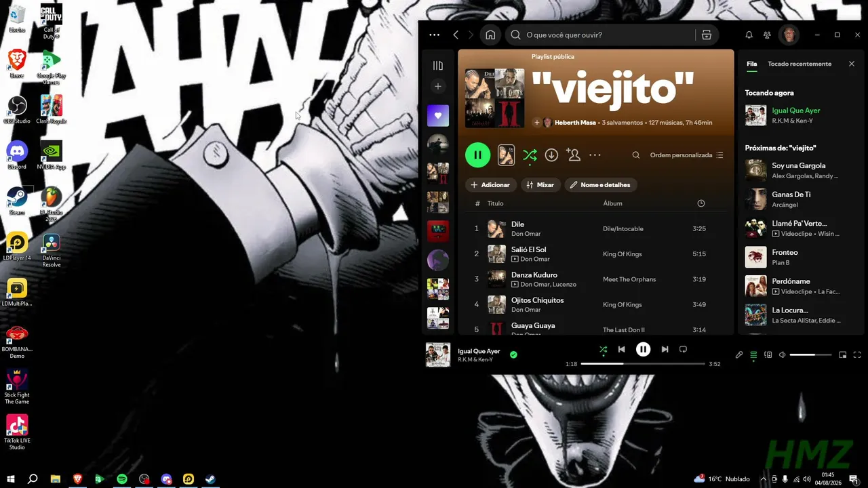This screenshot has width=868, height=488.
Task: Open Connect to a device icon
Action: 768,354
